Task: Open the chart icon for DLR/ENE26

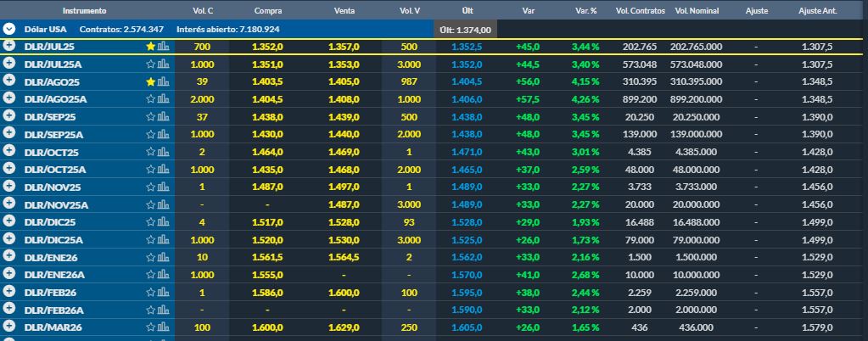Action: point(164,257)
